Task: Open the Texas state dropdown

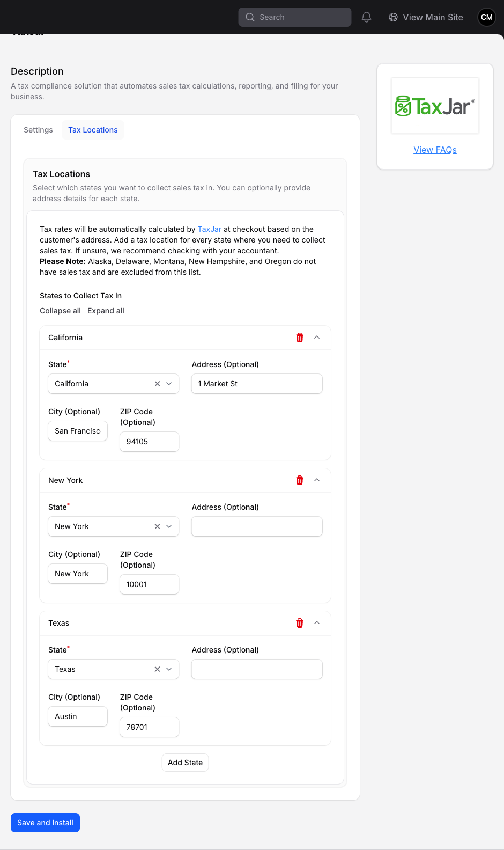Action: tap(169, 669)
